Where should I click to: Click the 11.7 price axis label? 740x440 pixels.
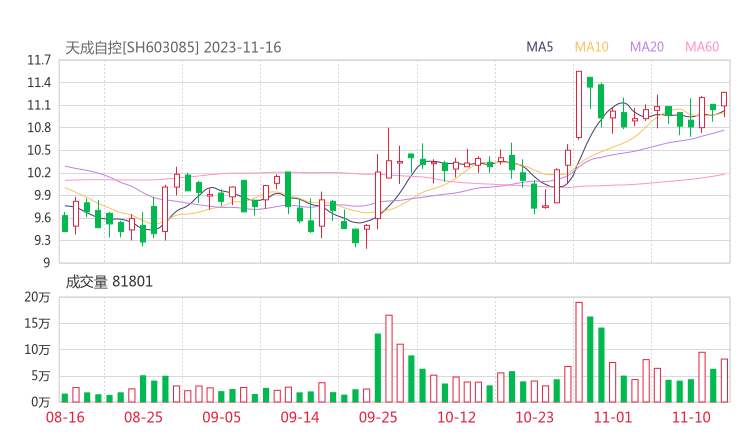coord(39,60)
